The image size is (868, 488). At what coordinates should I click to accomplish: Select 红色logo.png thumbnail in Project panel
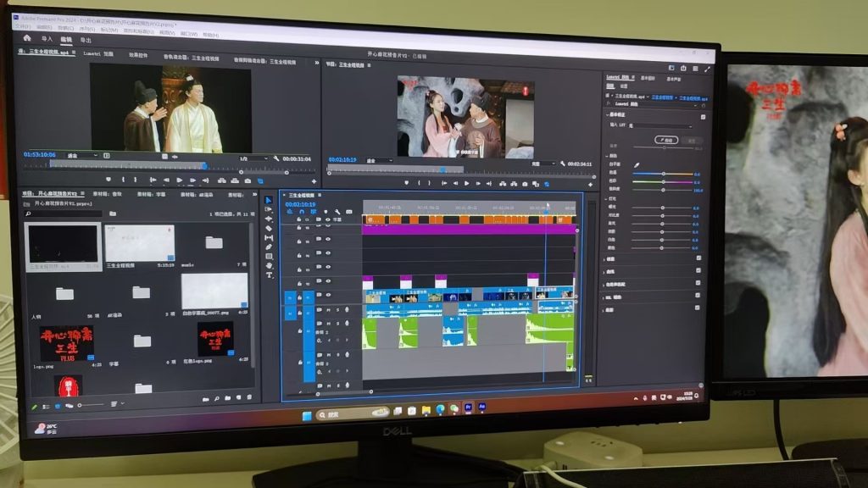click(215, 339)
